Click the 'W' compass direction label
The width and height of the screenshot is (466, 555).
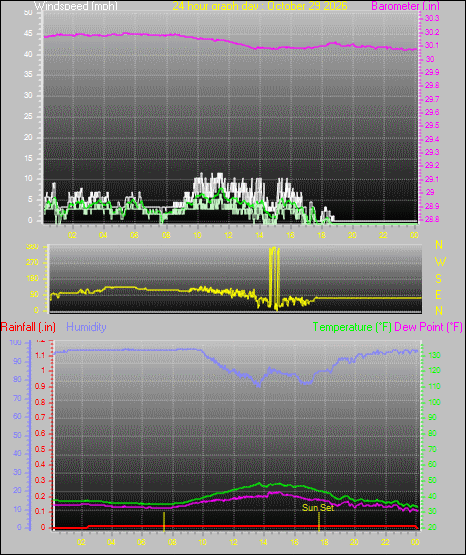tap(440, 262)
